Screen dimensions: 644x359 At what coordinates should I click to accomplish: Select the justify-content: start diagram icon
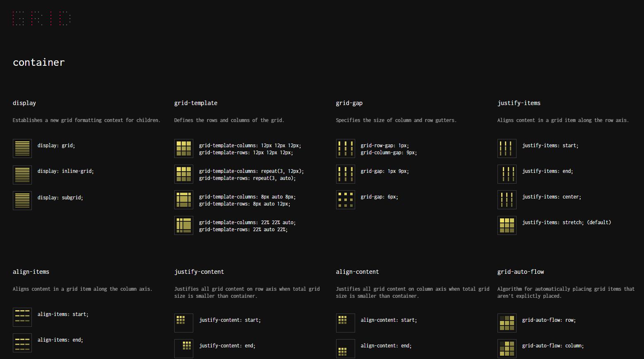click(x=183, y=323)
